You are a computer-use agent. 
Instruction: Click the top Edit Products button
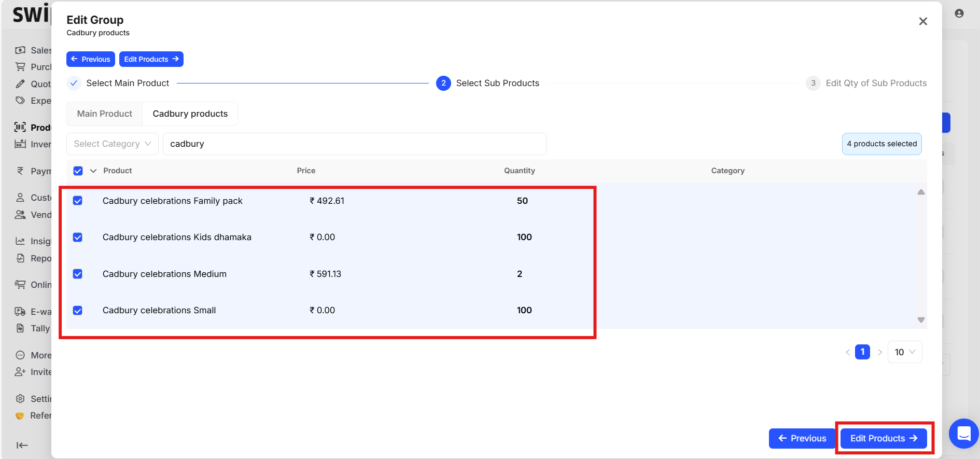151,59
